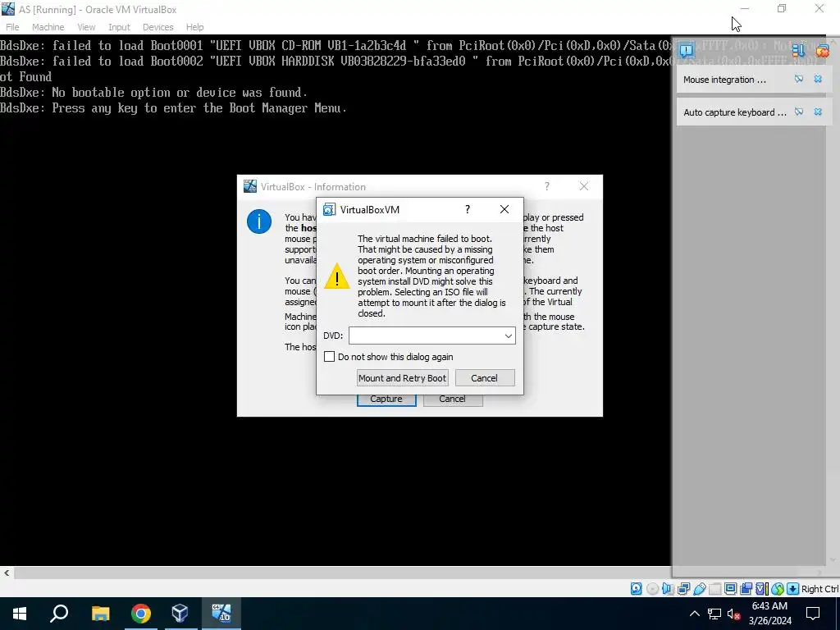Click the dismiss all notifications icon

[x=822, y=50]
